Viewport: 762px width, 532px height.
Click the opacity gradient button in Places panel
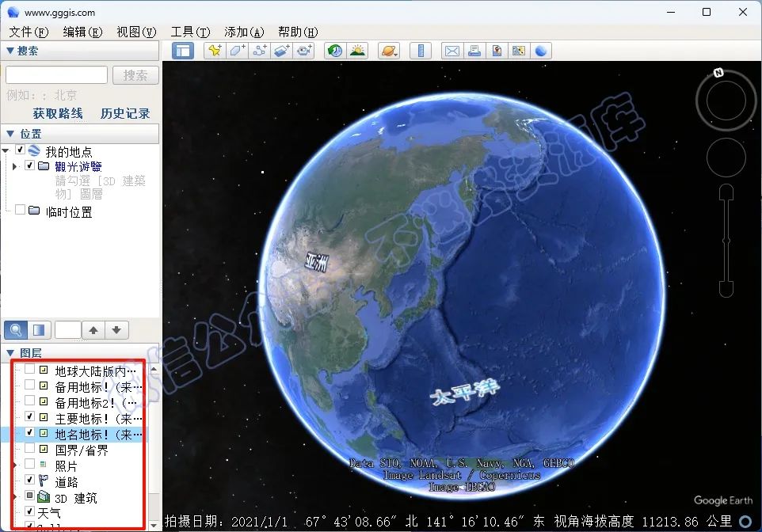click(x=39, y=330)
